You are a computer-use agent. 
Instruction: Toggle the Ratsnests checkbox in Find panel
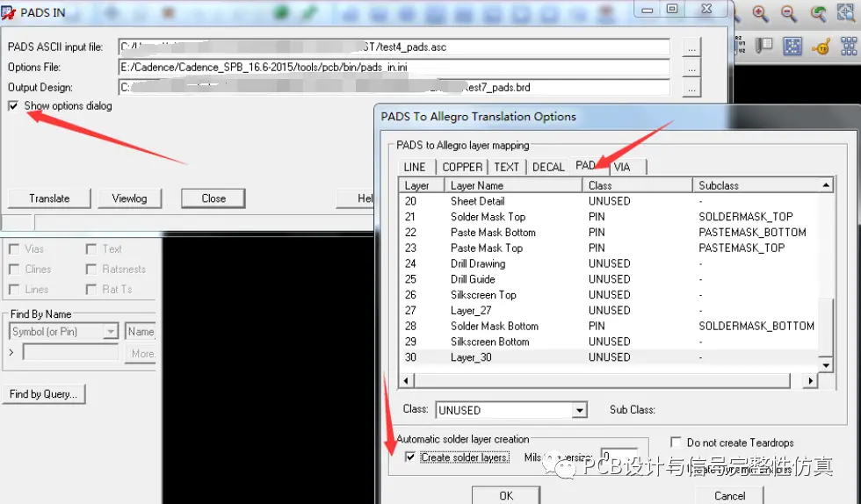point(91,269)
